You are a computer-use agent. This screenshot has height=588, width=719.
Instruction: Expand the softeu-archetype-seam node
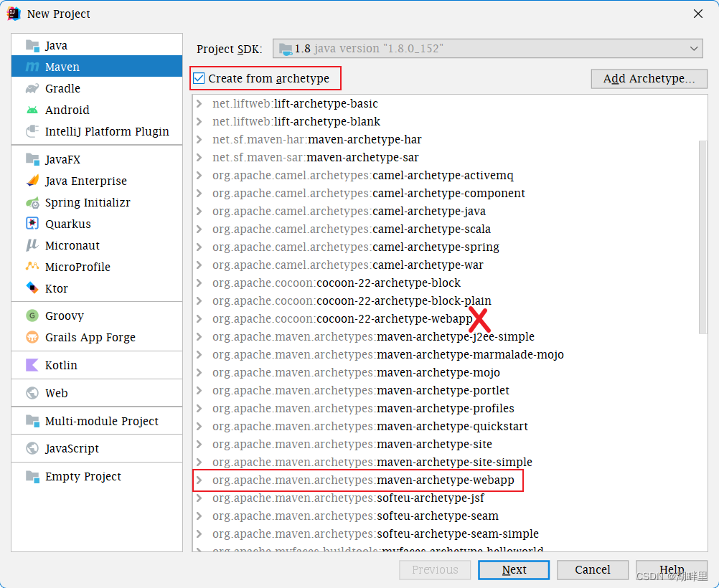pyautogui.click(x=199, y=516)
